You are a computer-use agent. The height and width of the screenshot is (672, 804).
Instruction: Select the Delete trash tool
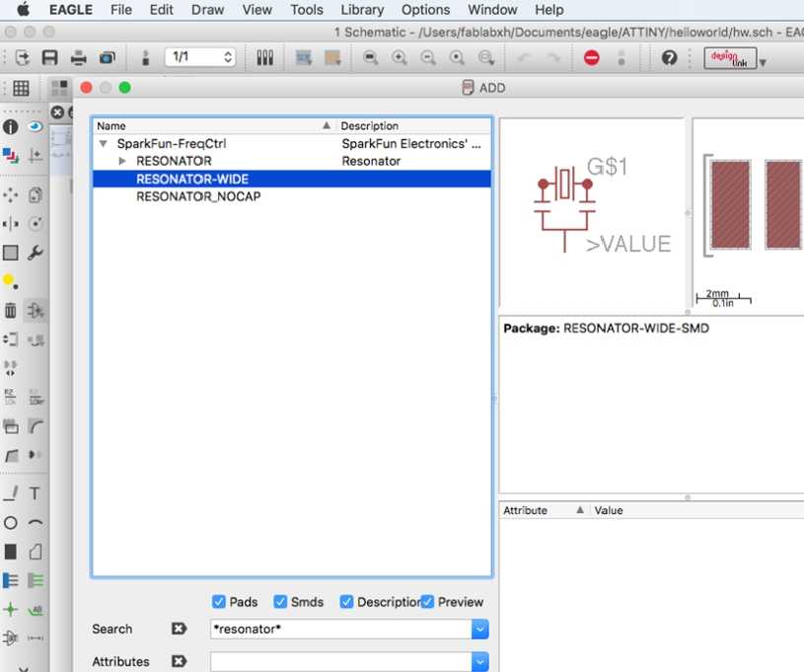pos(11,311)
